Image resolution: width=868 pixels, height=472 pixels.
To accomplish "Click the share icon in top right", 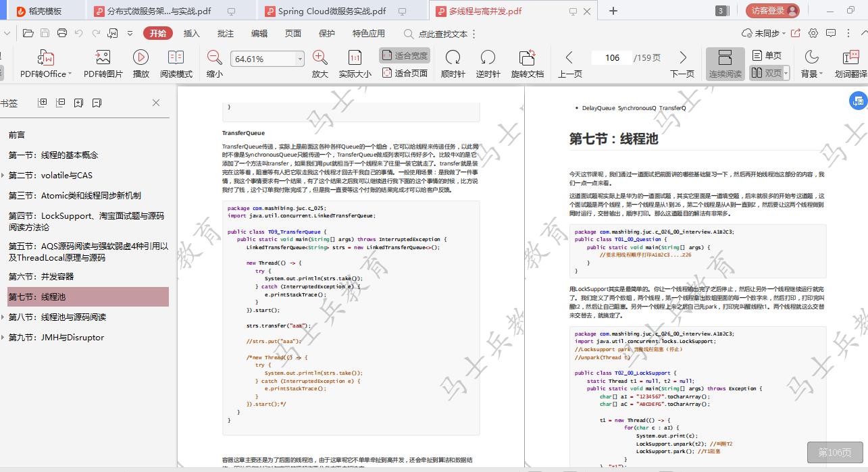I will pyautogui.click(x=796, y=33).
